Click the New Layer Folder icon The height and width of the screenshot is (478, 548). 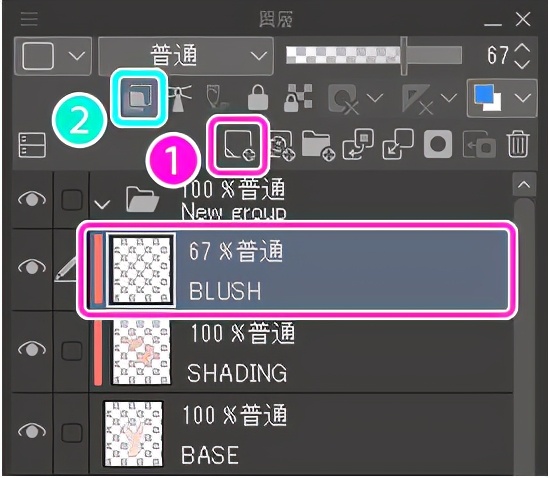[x=318, y=145]
